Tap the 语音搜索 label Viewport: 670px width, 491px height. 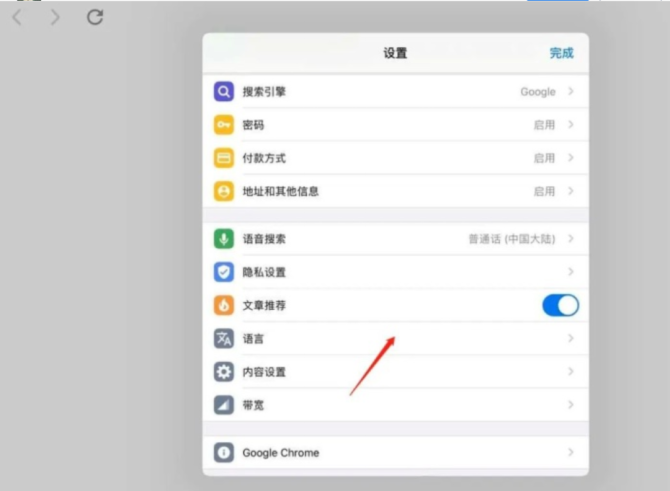264,239
